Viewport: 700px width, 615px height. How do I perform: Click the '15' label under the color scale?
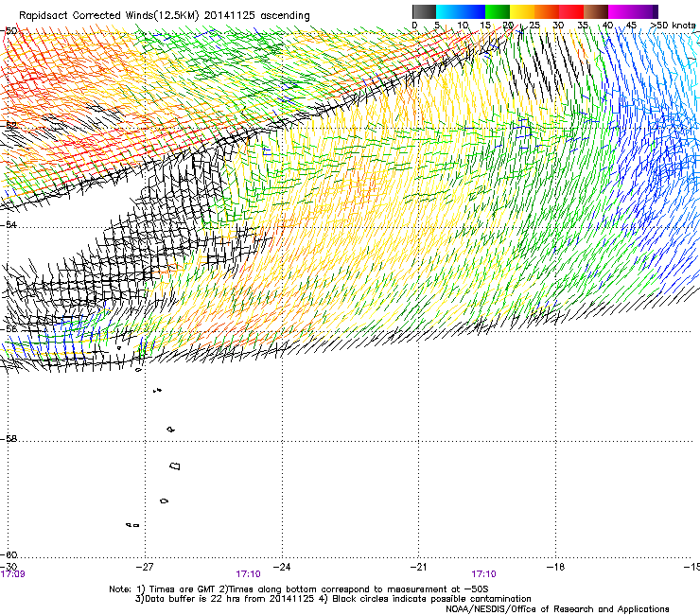click(485, 26)
